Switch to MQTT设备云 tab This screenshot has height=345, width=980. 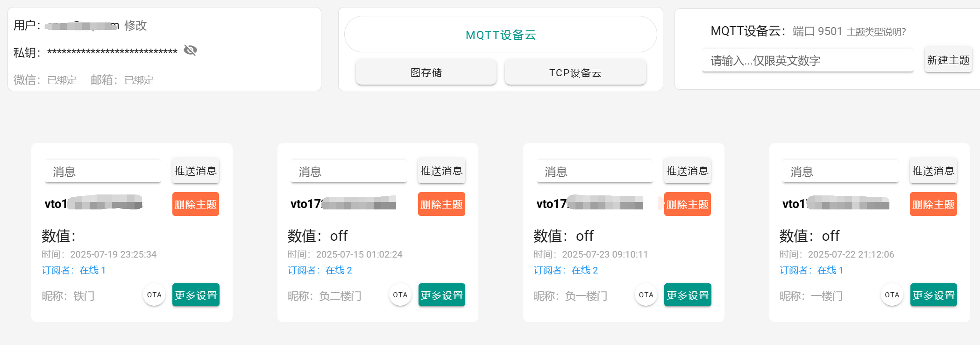[x=500, y=35]
